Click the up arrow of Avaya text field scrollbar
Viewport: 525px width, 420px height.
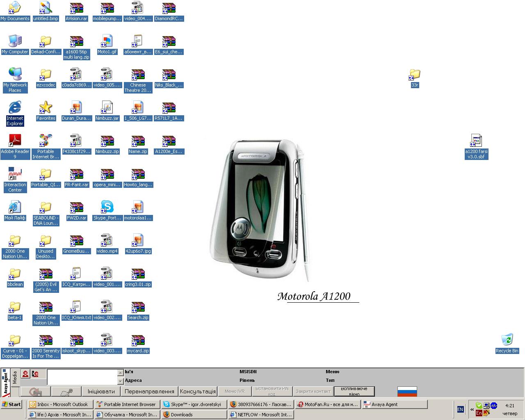point(121,373)
